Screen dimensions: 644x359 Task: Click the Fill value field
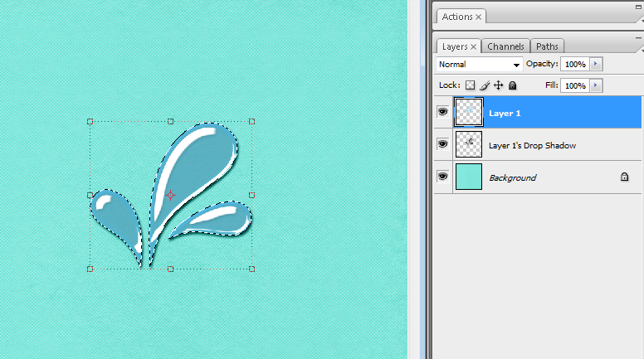click(x=575, y=85)
